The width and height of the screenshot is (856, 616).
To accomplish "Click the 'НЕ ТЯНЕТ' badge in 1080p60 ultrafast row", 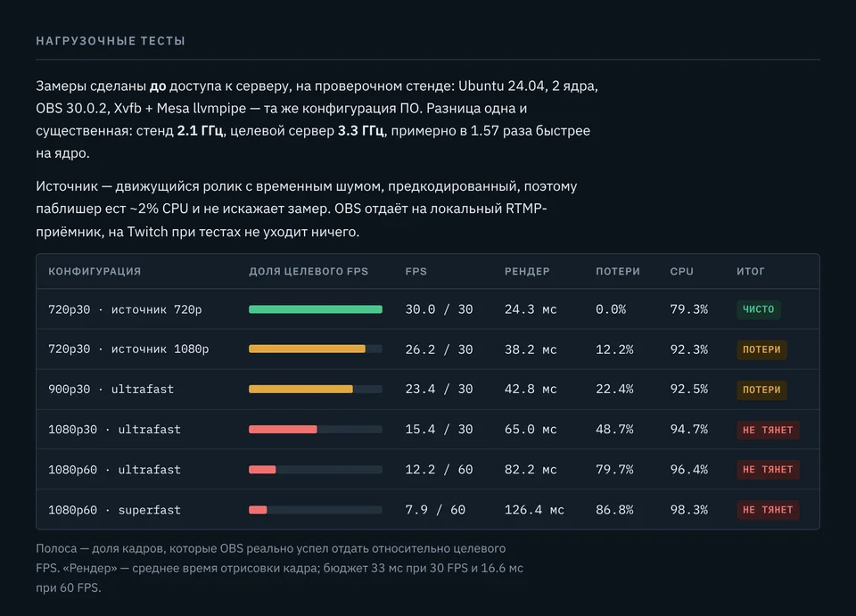I will pyautogui.click(x=768, y=470).
